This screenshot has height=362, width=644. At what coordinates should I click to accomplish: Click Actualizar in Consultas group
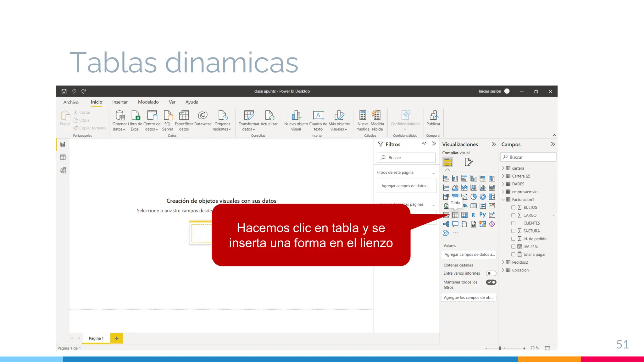[x=269, y=118]
